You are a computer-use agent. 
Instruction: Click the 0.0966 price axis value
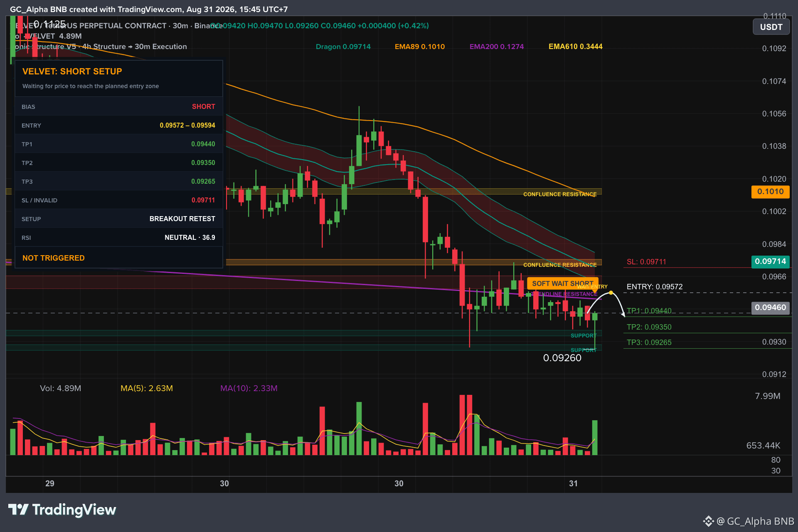774,276
